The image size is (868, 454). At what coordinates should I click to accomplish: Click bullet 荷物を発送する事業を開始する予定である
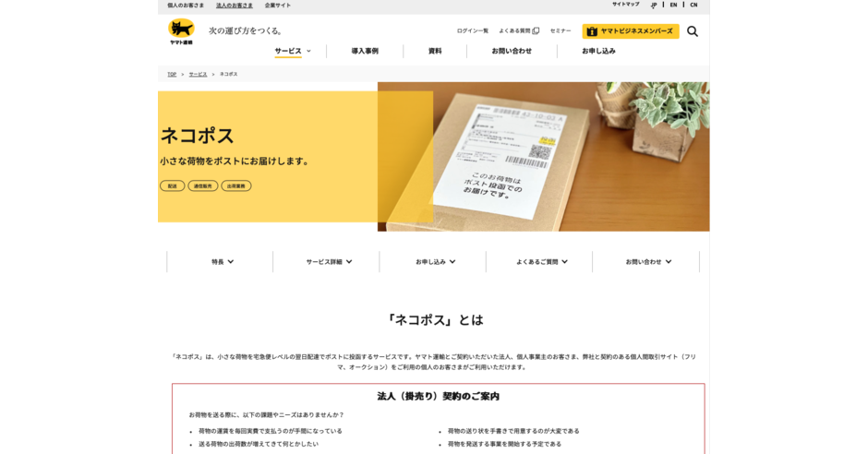504,444
